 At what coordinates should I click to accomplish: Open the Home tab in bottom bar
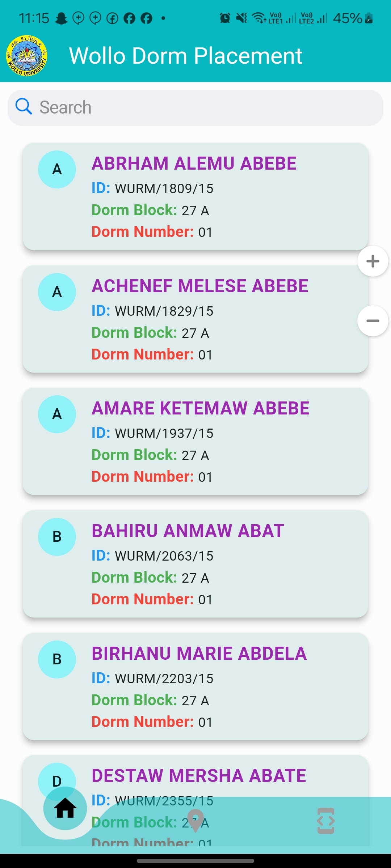pyautogui.click(x=65, y=808)
